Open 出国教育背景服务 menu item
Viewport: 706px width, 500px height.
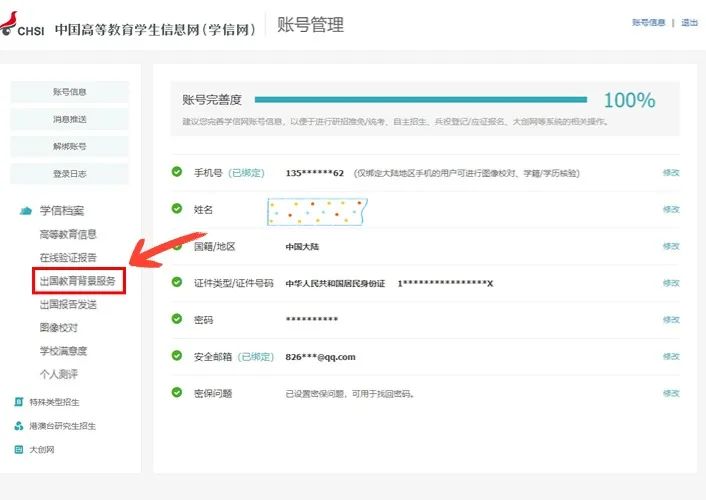78,281
